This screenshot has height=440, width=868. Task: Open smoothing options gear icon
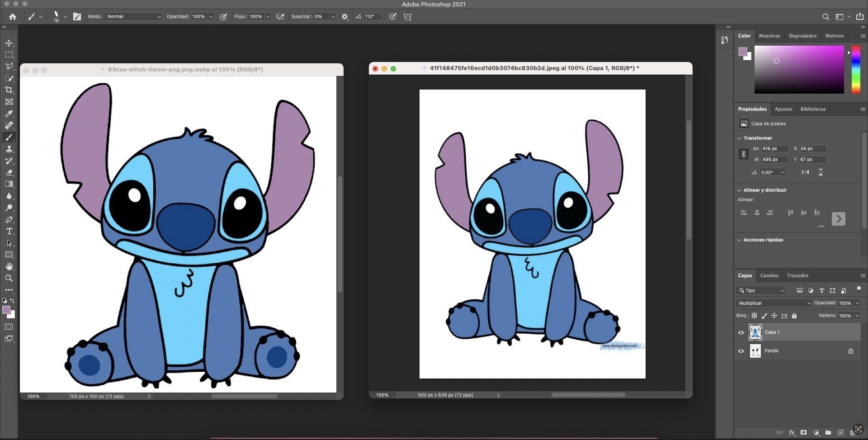point(345,17)
